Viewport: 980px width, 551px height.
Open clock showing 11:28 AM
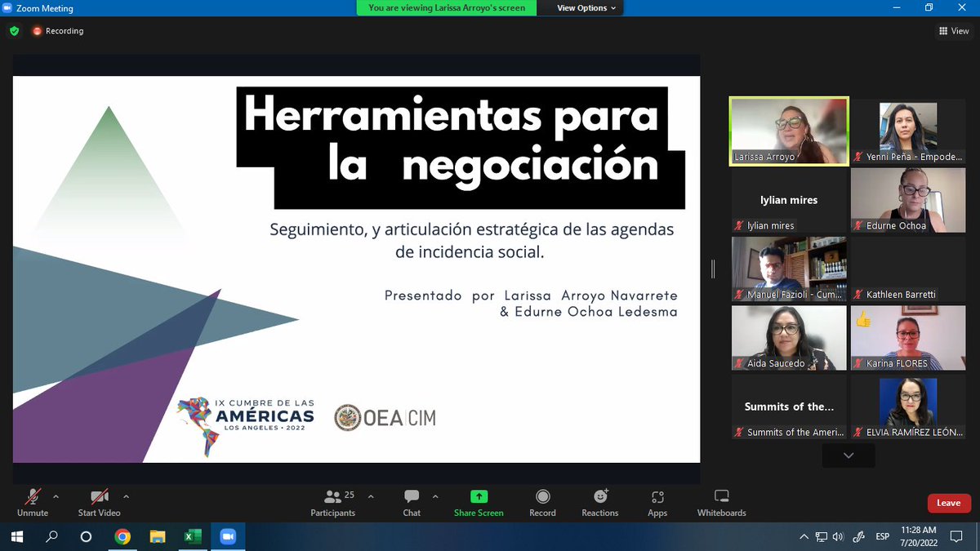point(920,536)
